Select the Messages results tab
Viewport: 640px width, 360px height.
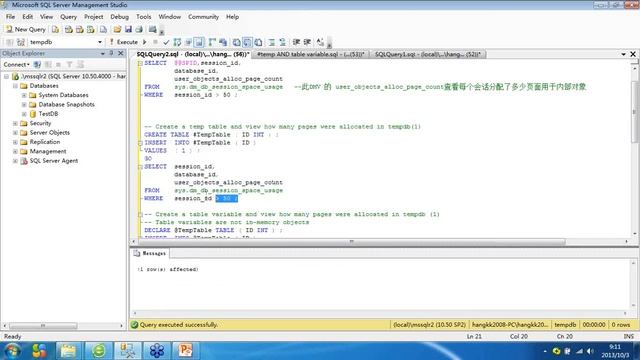click(x=150, y=253)
